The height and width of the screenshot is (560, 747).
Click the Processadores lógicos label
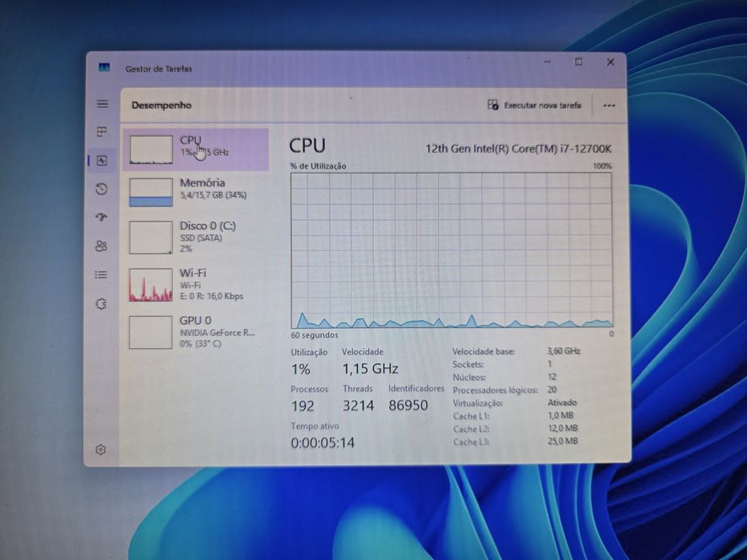click(x=495, y=390)
